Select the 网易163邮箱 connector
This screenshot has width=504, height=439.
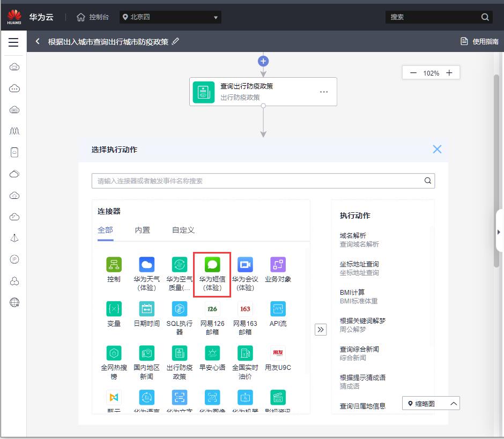pyautogui.click(x=245, y=318)
